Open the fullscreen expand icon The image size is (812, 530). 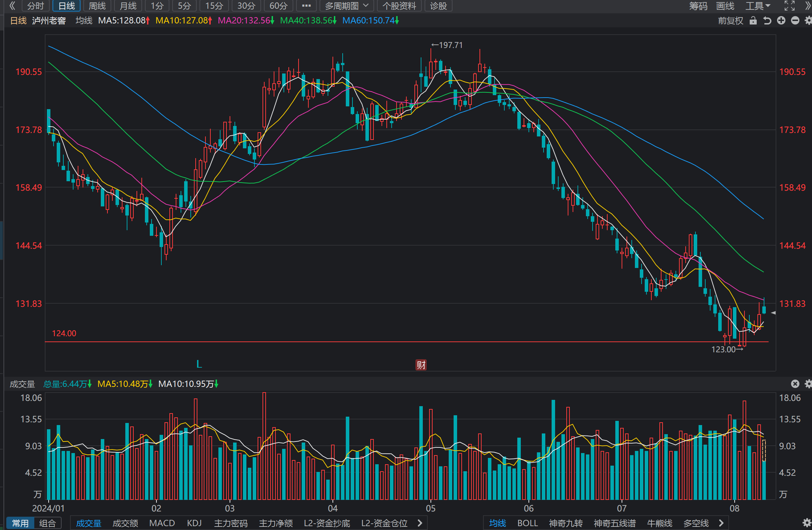coord(790,6)
